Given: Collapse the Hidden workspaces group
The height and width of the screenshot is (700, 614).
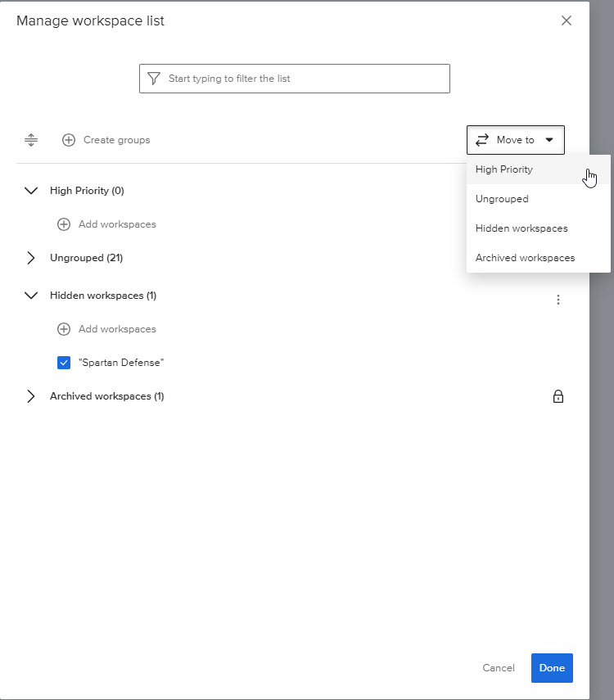Looking at the screenshot, I should pos(31,296).
